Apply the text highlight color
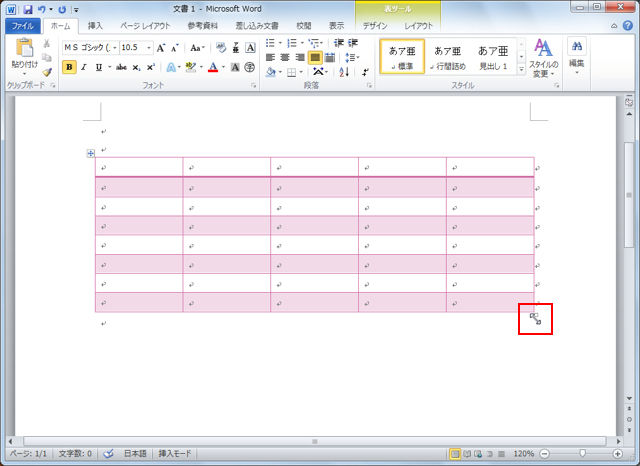 click(190, 67)
